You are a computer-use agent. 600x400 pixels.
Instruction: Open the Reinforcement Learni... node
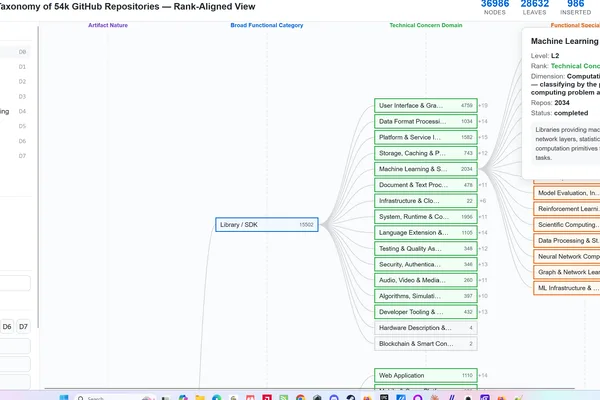tap(567, 209)
